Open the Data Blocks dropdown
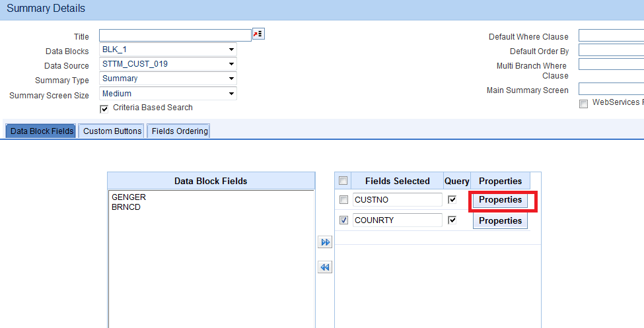 pyautogui.click(x=168, y=49)
